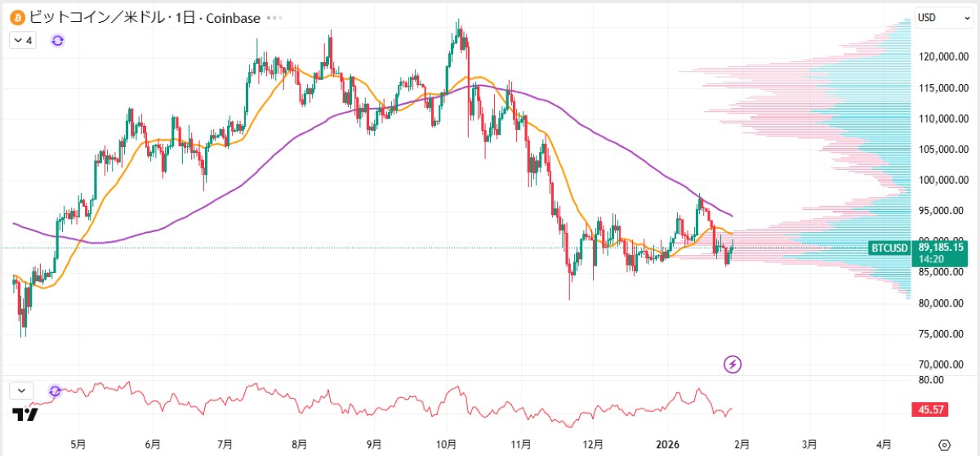
Task: Click the 14:20 countdown under the price label
Action: 929,258
